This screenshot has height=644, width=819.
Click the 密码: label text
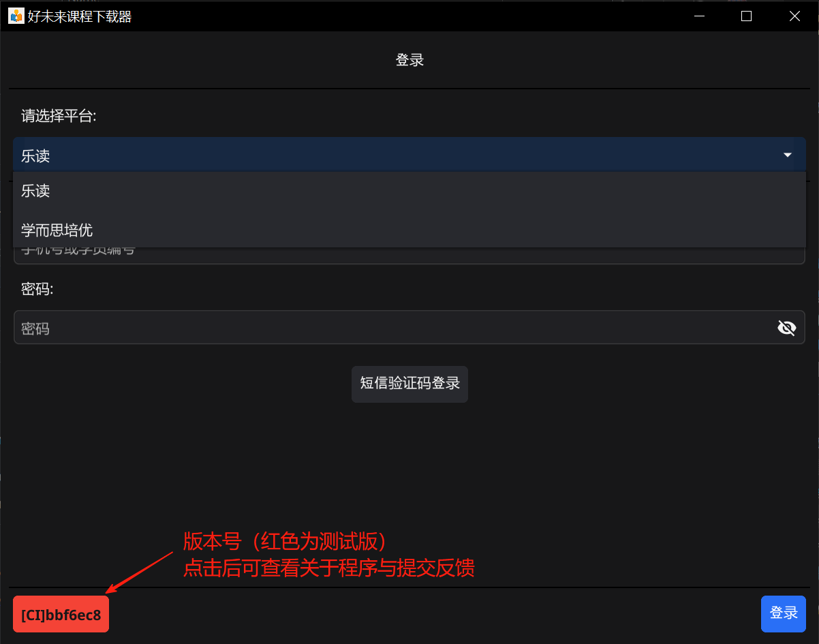37,289
